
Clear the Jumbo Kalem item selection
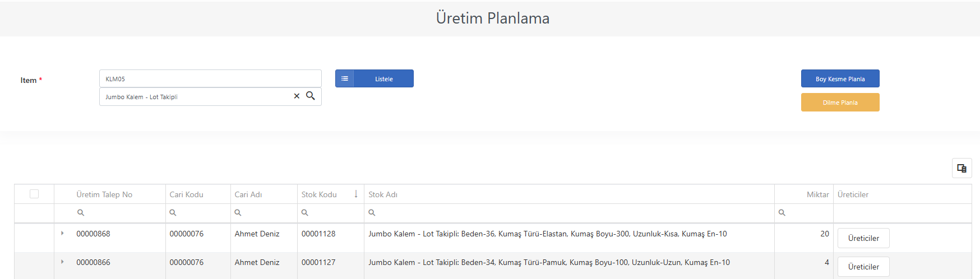coord(297,96)
